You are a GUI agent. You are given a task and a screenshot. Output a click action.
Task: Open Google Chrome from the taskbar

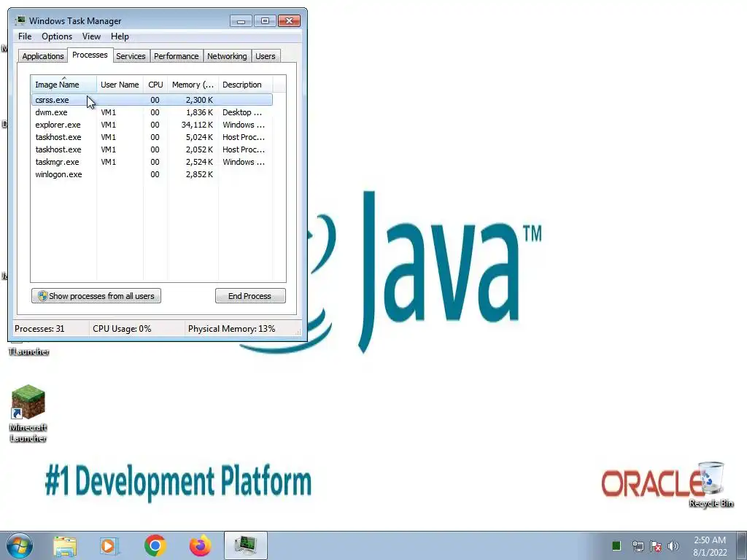pos(155,545)
